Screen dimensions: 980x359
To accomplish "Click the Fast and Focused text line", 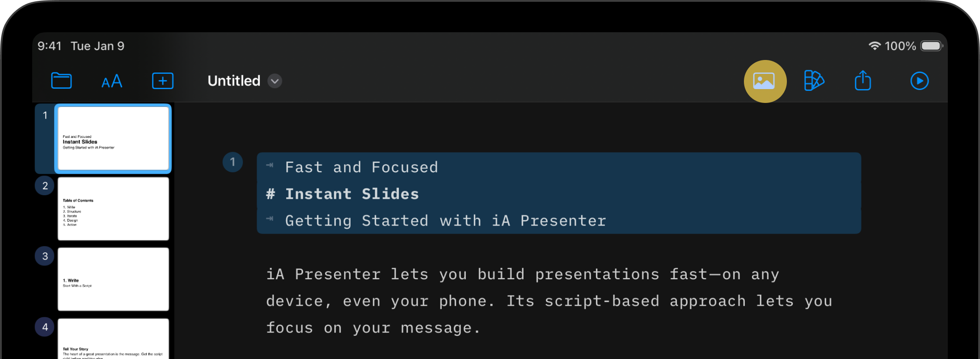I will pos(361,167).
